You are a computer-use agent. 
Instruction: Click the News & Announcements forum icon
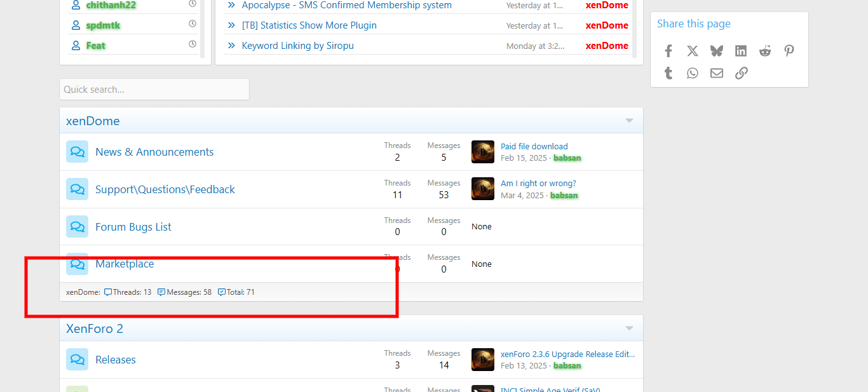click(78, 152)
